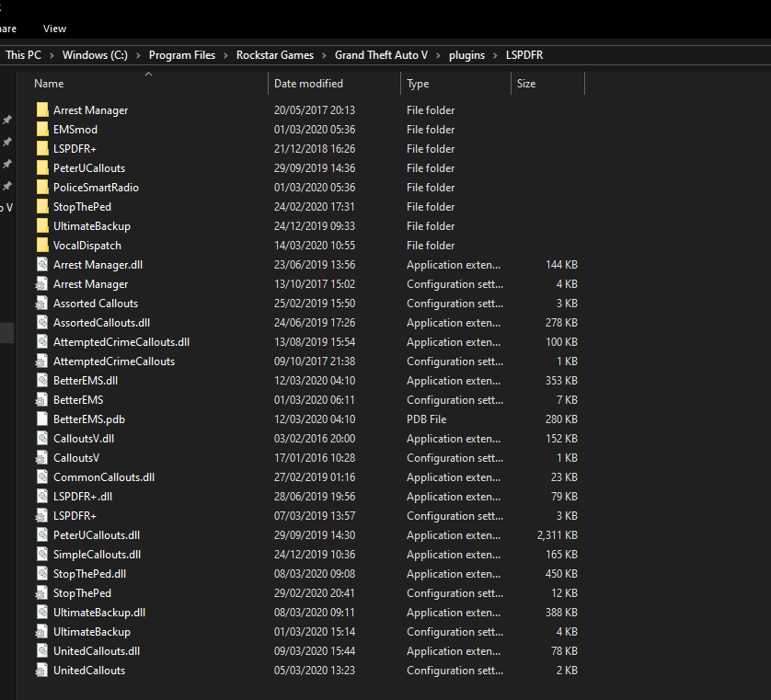Viewport: 771px width, 700px height.
Task: Click the Assorted Callouts config icon
Action: click(x=41, y=304)
